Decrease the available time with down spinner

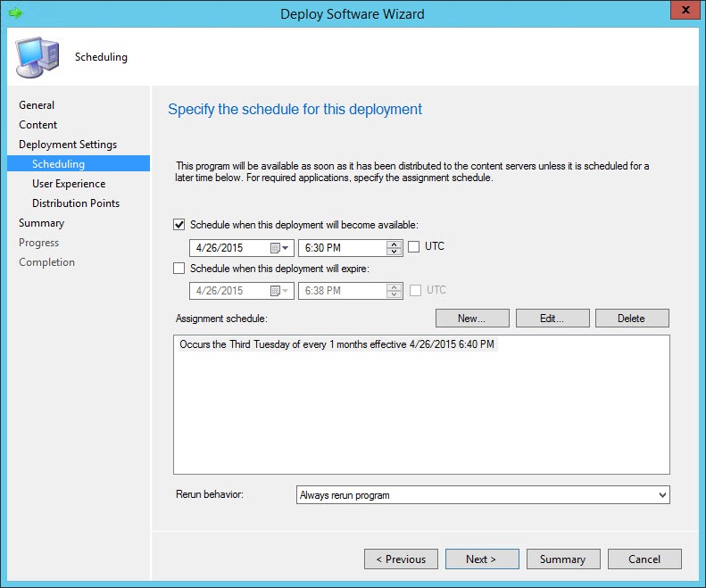point(394,252)
